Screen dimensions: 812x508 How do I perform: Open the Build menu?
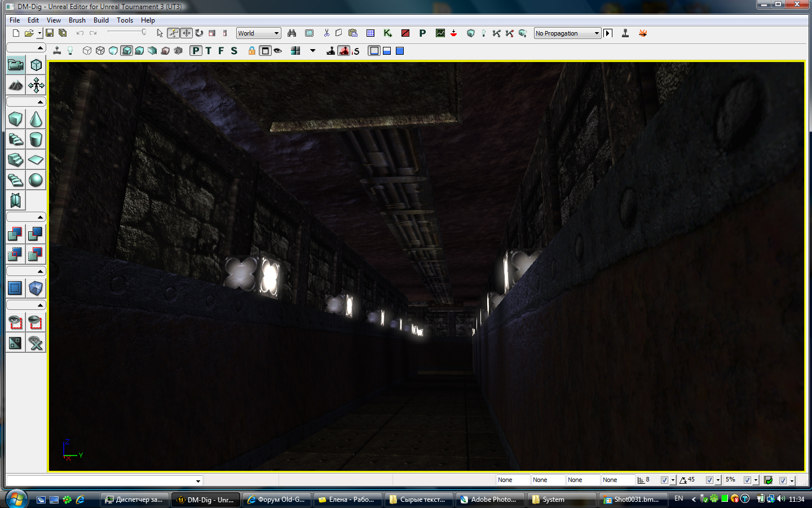pos(101,20)
